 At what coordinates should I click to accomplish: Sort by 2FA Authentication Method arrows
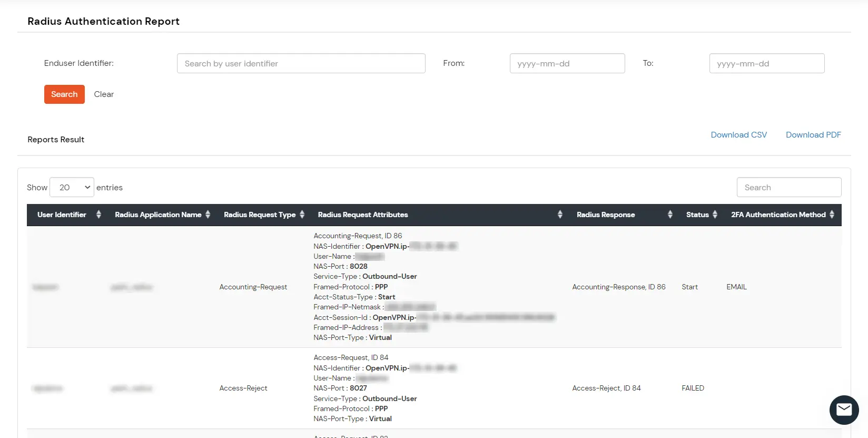point(832,215)
